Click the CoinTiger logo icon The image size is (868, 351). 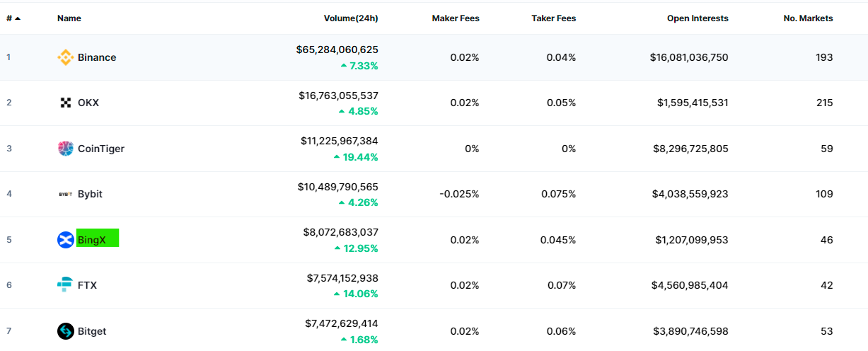click(66, 149)
